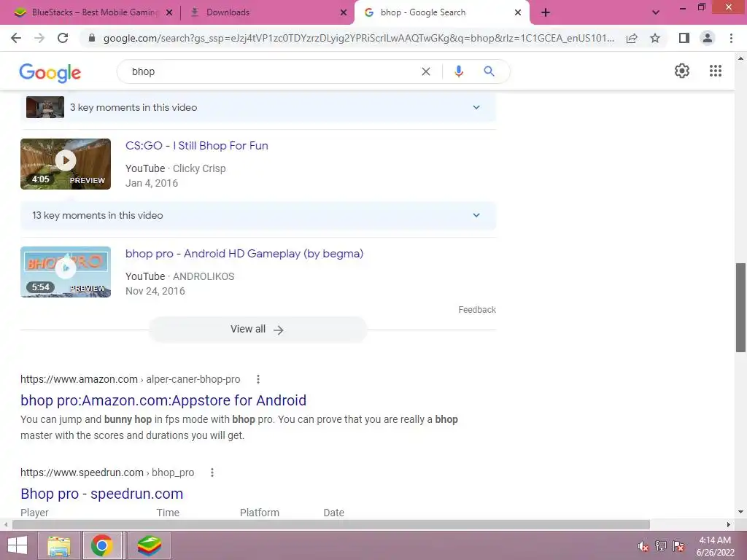Click the Feedback link
Screen dimensions: 747x560
pos(477,309)
